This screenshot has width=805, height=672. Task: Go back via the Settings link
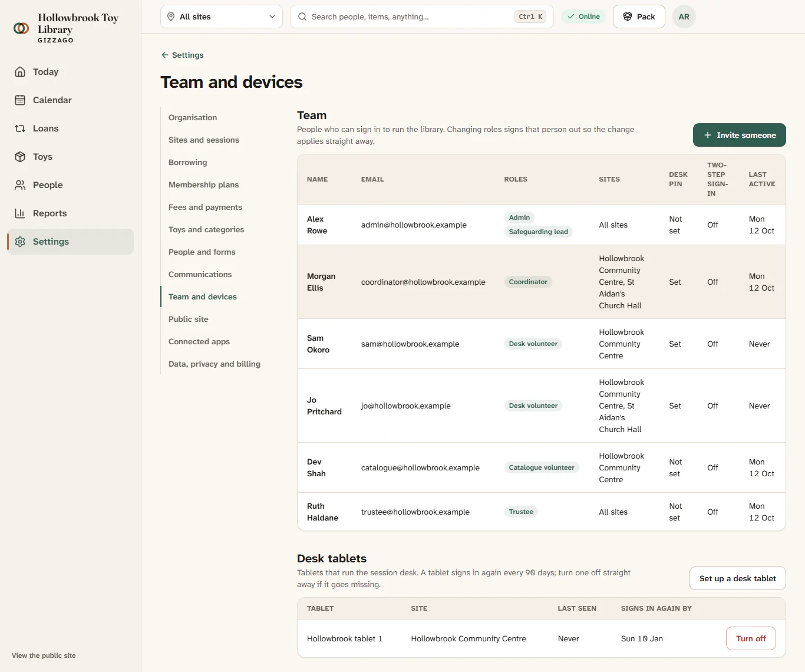click(182, 55)
